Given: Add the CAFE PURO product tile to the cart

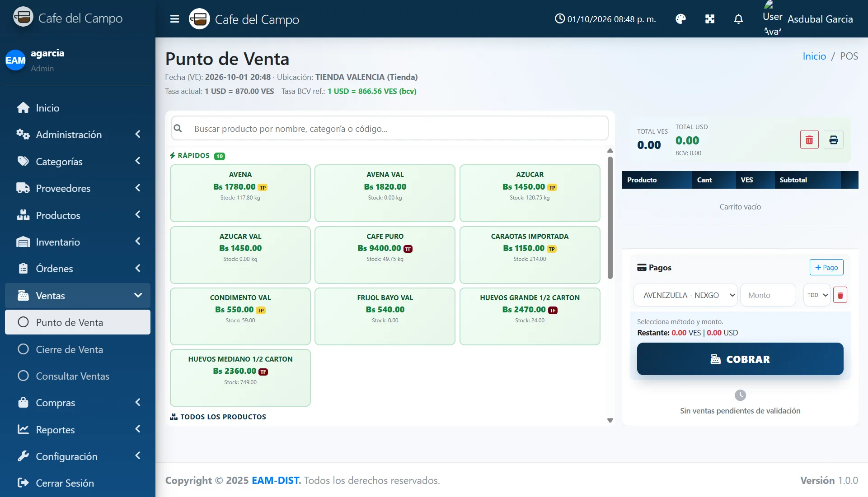Looking at the screenshot, I should [x=385, y=255].
